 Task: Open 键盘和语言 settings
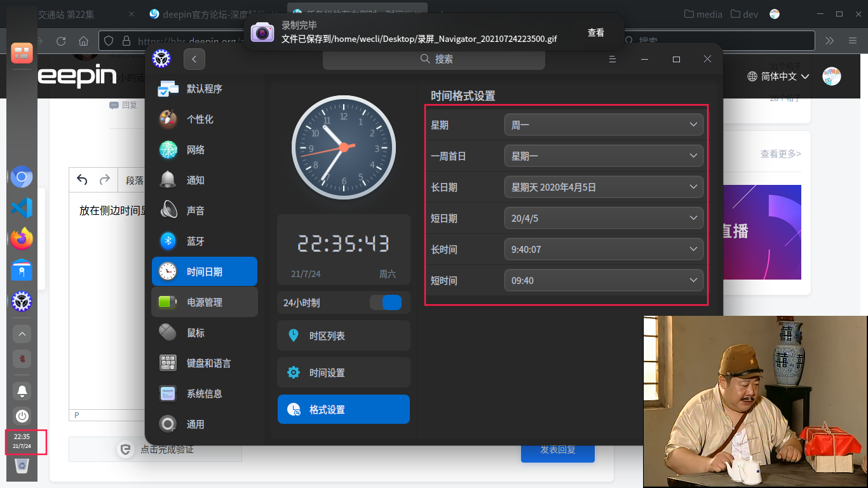(205, 363)
